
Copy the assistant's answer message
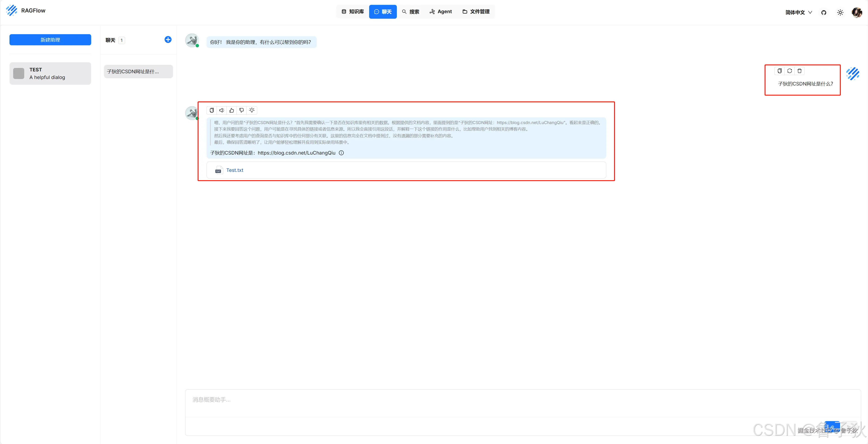tap(212, 110)
